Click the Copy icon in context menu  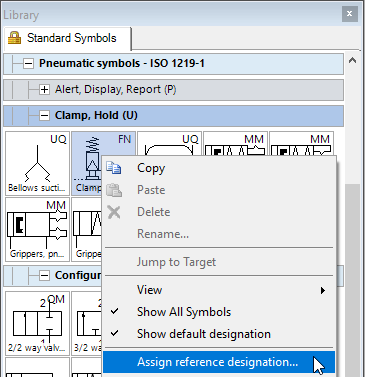114,168
